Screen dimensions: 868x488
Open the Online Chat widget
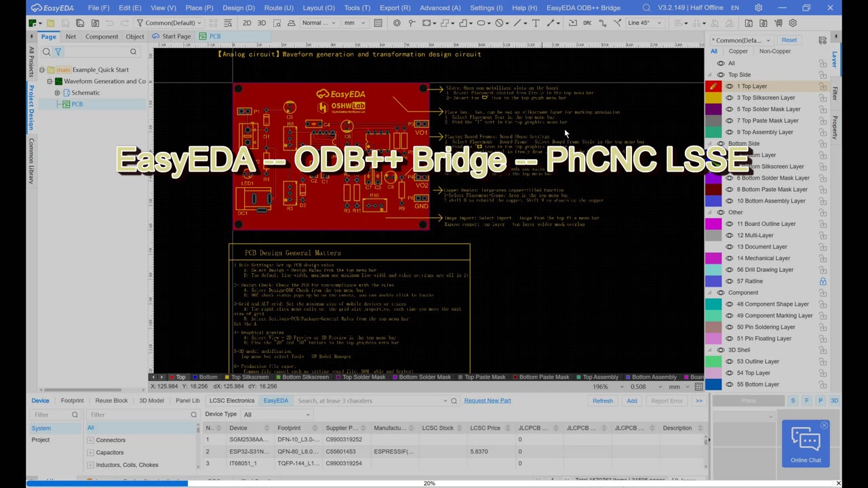coord(806,445)
